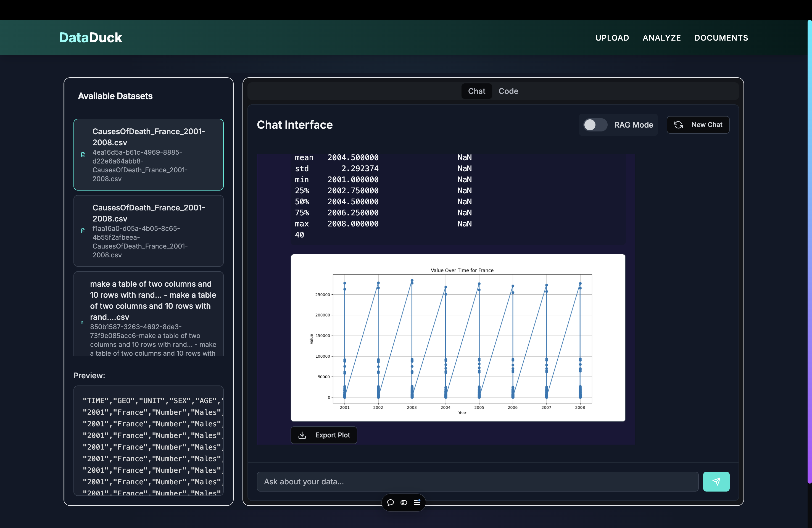Open the UPLOAD page from the navigation
The image size is (812, 528).
612,38
